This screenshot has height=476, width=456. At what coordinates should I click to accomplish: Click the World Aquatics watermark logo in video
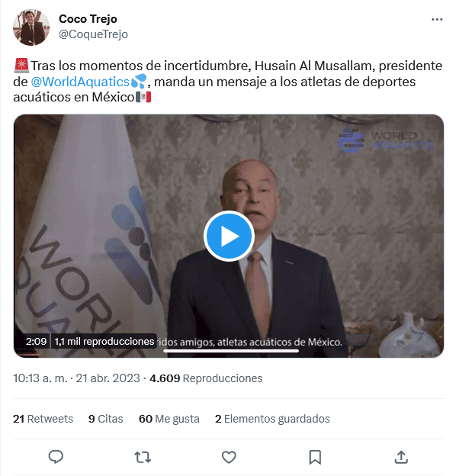pos(386,140)
